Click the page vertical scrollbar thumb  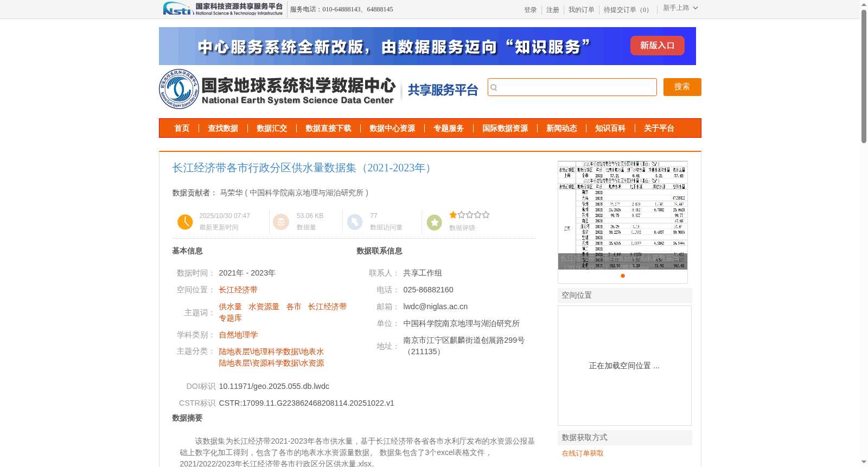pyautogui.click(x=864, y=76)
